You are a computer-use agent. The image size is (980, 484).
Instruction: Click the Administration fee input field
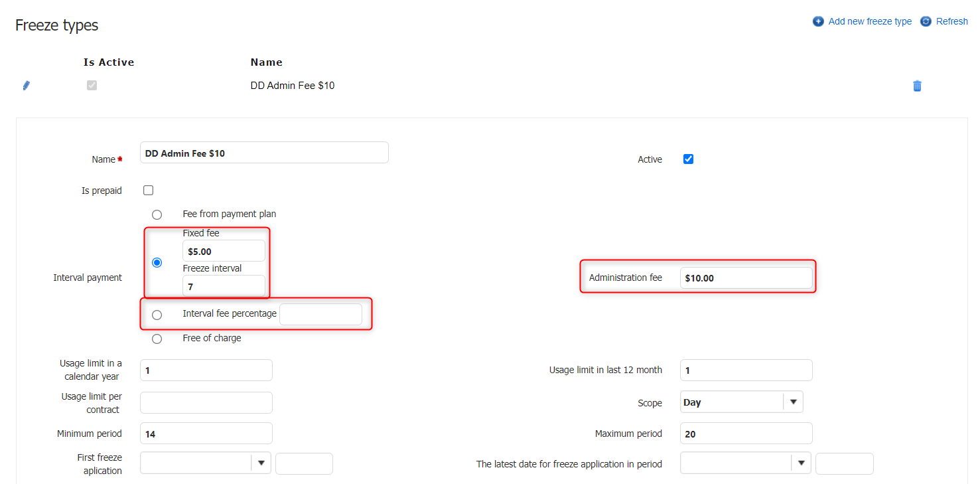746,278
